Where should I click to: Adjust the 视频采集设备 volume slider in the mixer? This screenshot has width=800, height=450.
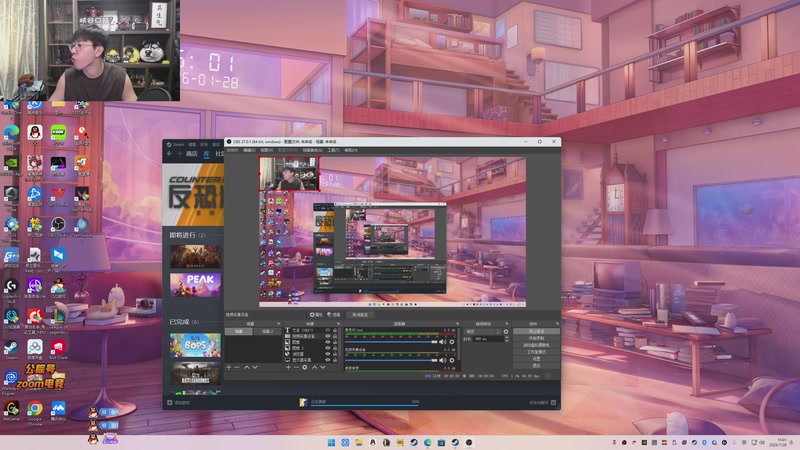(391, 360)
